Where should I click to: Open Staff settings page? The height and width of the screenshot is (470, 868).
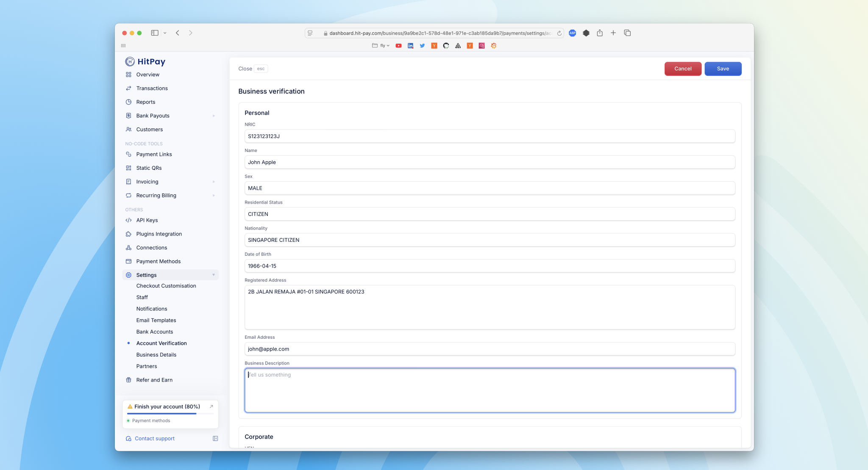[142, 297]
